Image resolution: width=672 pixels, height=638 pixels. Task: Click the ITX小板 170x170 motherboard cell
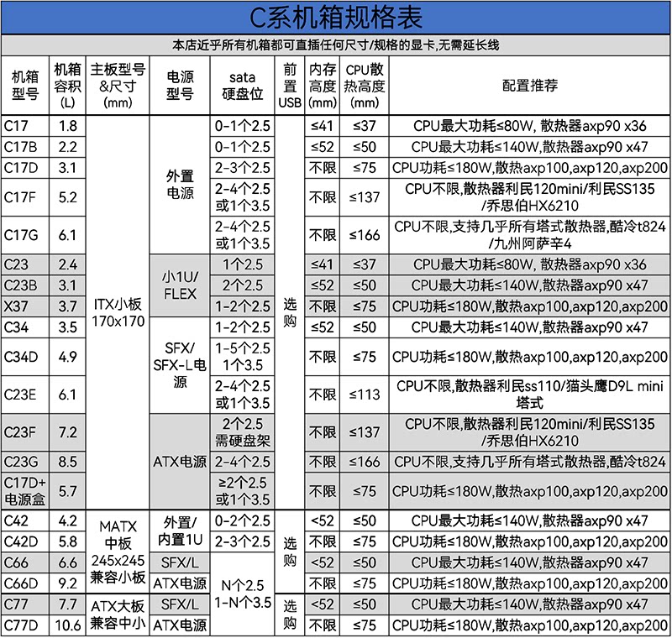point(118,312)
